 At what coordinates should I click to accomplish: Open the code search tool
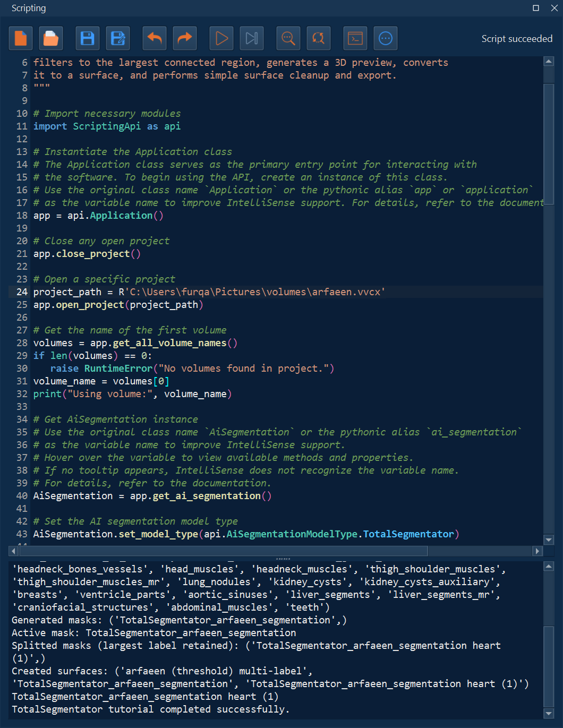(x=288, y=38)
